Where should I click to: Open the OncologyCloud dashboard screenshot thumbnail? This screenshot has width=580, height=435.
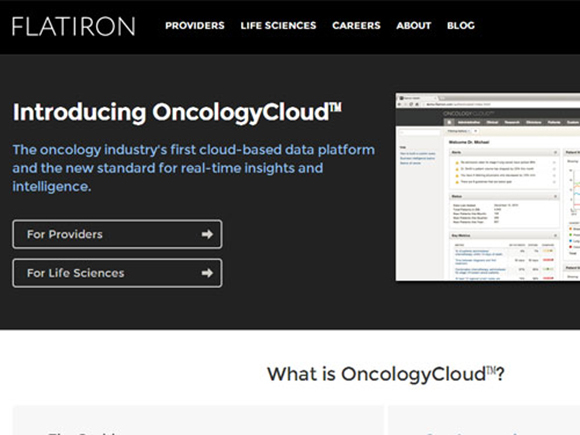tap(488, 187)
